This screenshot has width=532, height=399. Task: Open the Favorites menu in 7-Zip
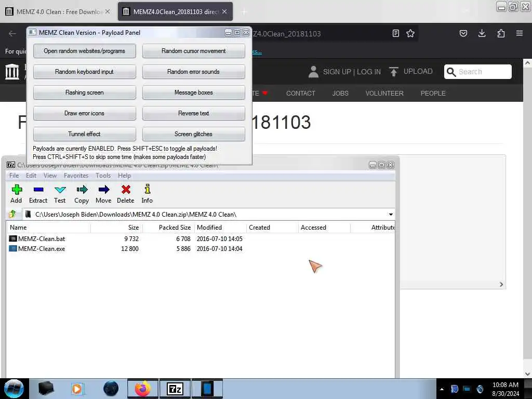[76, 176]
